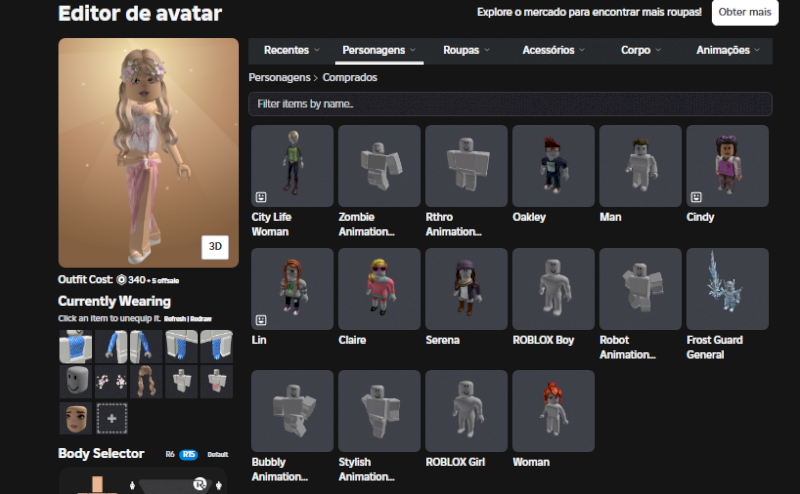Choose the ROBLOX Boy character

[553, 289]
